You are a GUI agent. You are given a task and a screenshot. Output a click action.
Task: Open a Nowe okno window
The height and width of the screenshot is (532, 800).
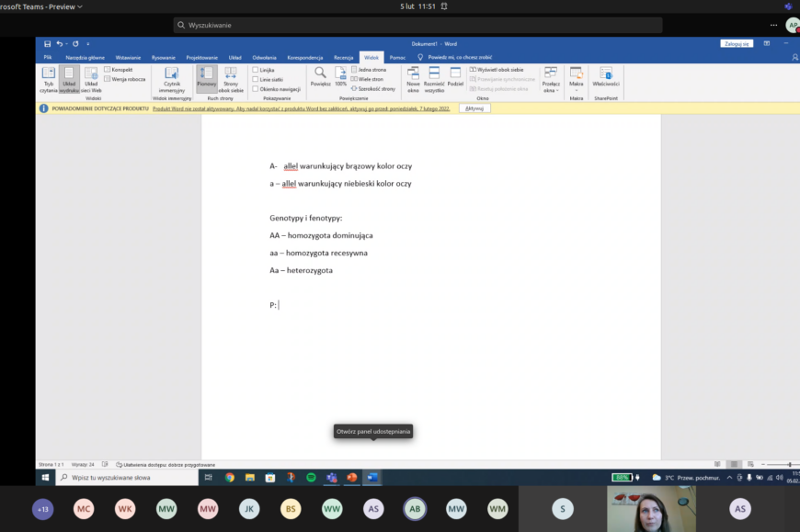[413, 80]
